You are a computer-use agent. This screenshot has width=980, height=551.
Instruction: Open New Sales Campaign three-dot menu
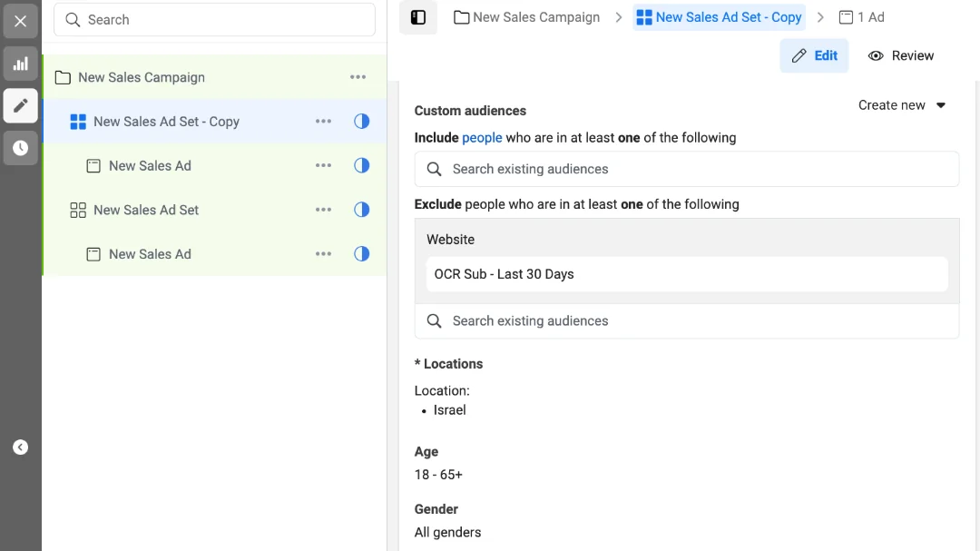click(x=358, y=77)
